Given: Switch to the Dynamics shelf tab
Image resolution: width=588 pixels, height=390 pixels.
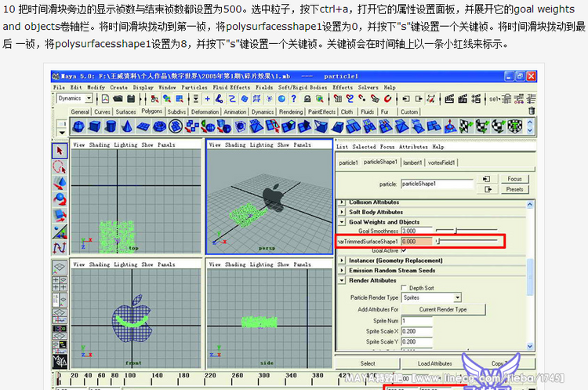Looking at the screenshot, I should 263,112.
